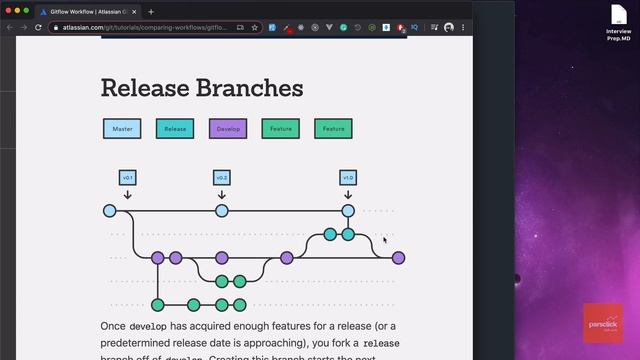Close the Gitflow Workflow tab
640x360 pixels.
134,12
